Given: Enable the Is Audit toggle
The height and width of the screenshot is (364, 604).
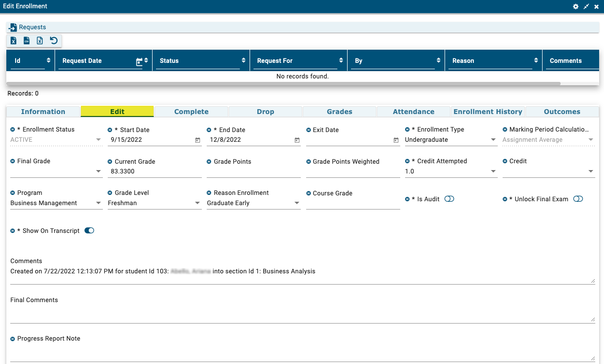Looking at the screenshot, I should click(449, 199).
